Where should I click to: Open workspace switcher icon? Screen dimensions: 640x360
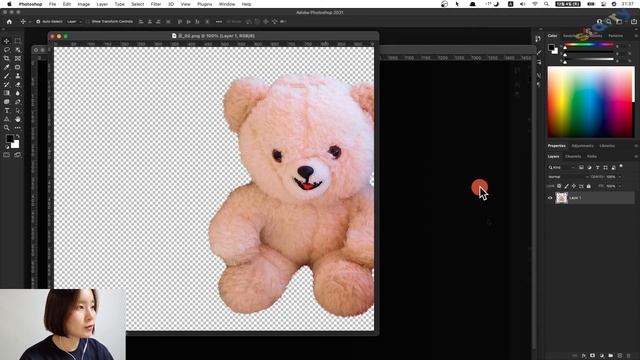click(619, 22)
